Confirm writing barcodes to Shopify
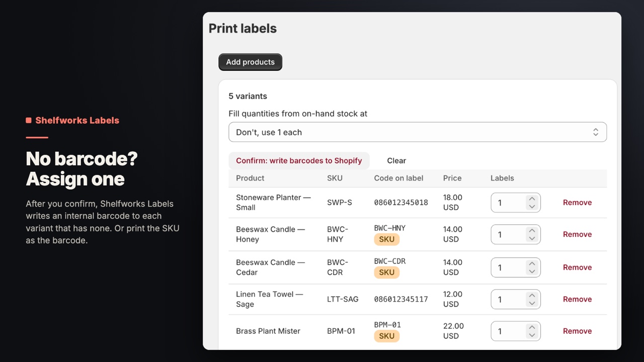 (x=299, y=161)
